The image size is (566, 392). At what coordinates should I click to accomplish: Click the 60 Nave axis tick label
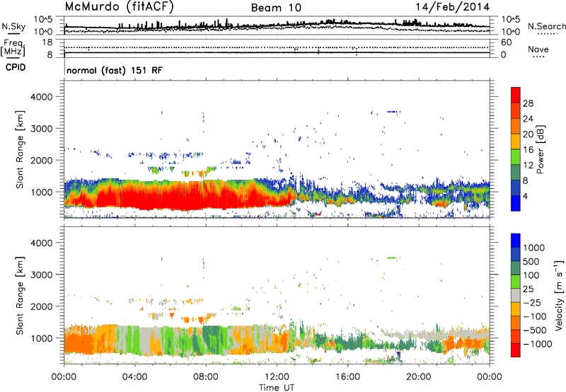click(x=506, y=42)
